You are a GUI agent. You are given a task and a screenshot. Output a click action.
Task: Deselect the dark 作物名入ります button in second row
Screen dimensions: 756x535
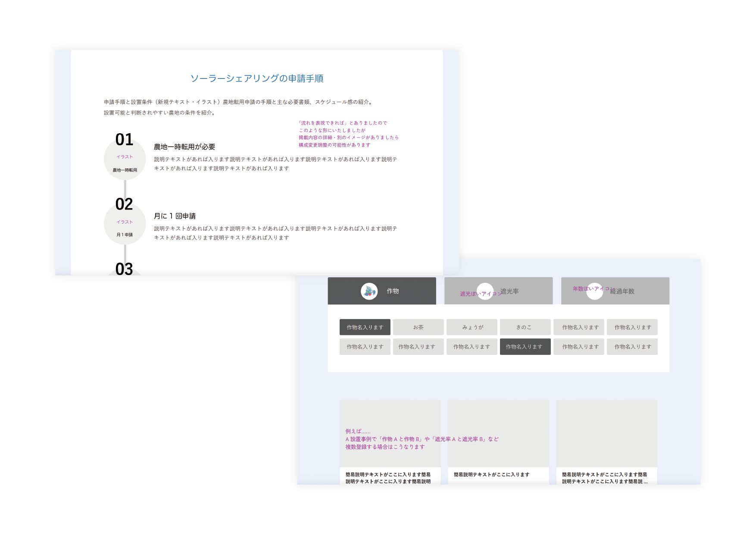[x=525, y=347]
